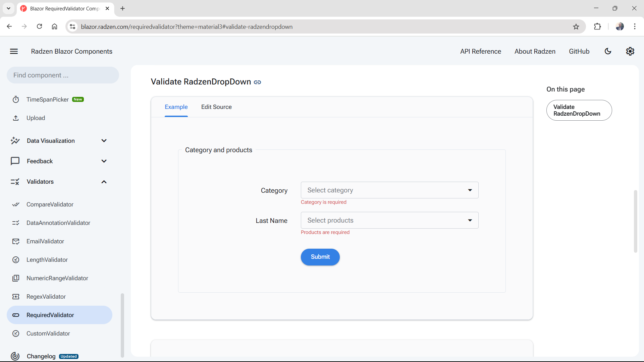Viewport: 644px width, 362px height.
Task: Click the sidebar navigation scrollbar
Action: pos(122,325)
